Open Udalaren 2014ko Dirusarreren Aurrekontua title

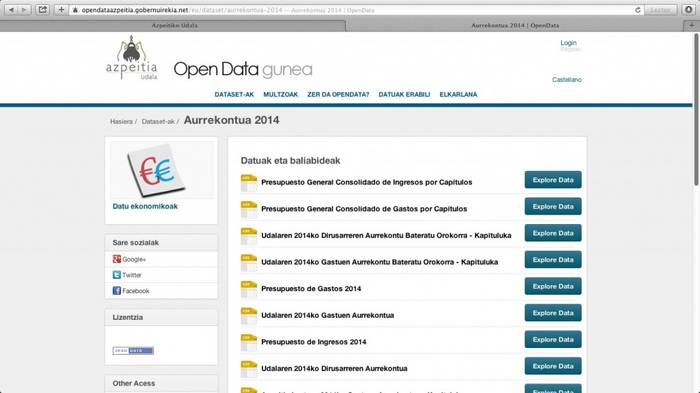334,368
